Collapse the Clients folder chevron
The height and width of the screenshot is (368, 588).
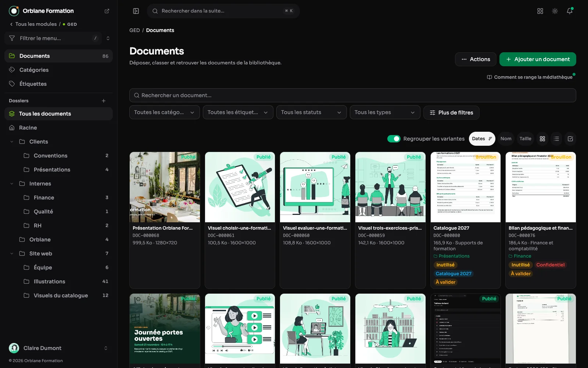12,142
